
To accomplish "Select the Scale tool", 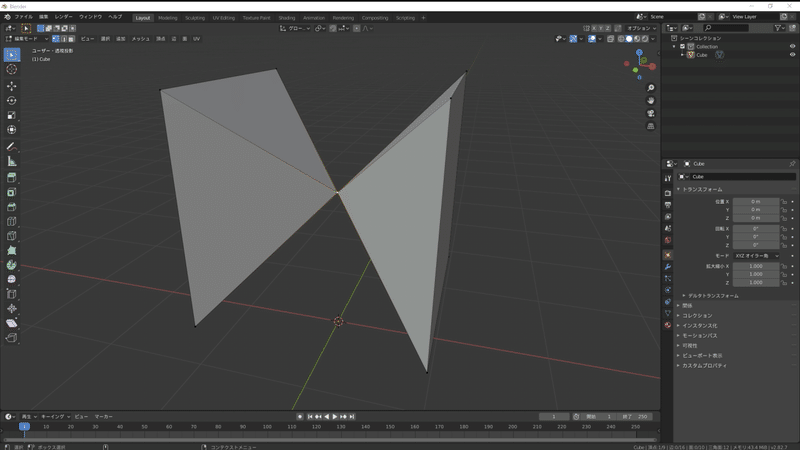I will [x=12, y=115].
